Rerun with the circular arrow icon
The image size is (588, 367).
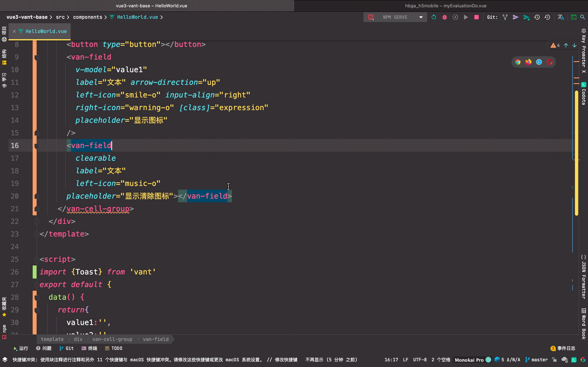click(x=434, y=17)
